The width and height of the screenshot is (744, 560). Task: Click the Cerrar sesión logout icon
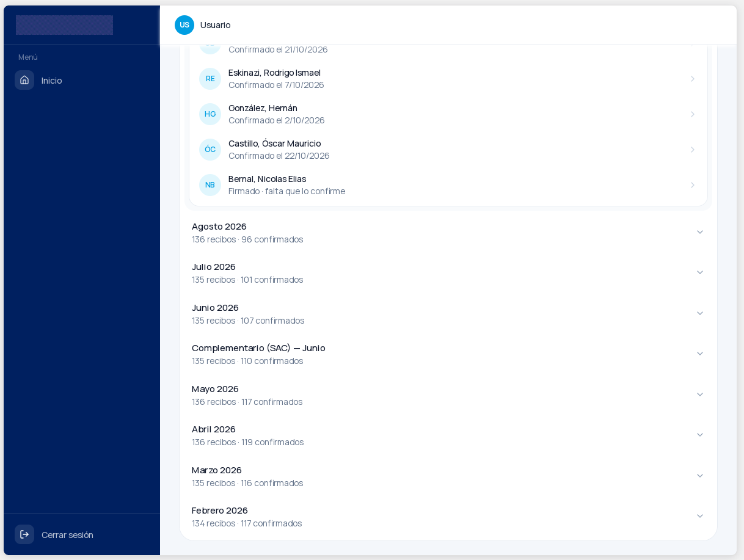tap(24, 534)
